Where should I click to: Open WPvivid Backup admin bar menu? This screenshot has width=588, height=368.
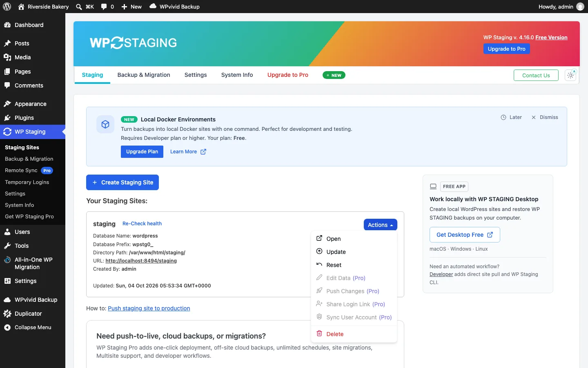[174, 7]
